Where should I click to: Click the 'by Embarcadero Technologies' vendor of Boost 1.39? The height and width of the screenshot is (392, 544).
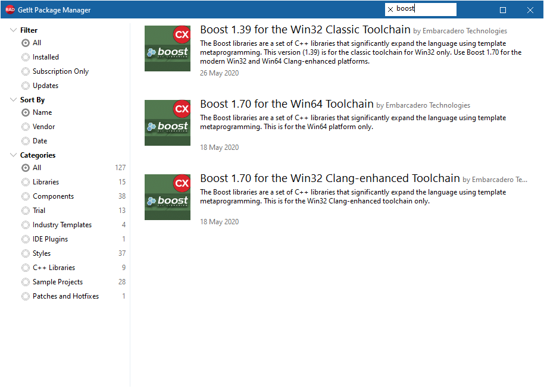460,31
